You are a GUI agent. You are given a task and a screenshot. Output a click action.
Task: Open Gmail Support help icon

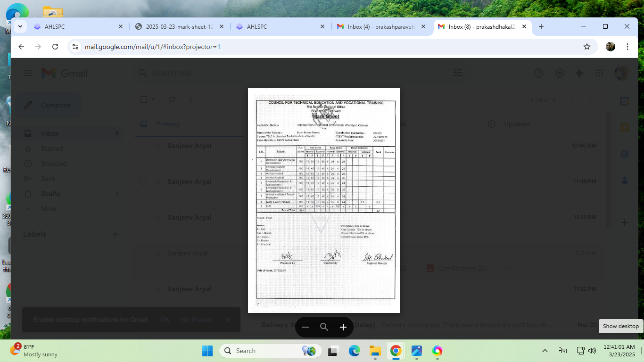click(x=539, y=73)
